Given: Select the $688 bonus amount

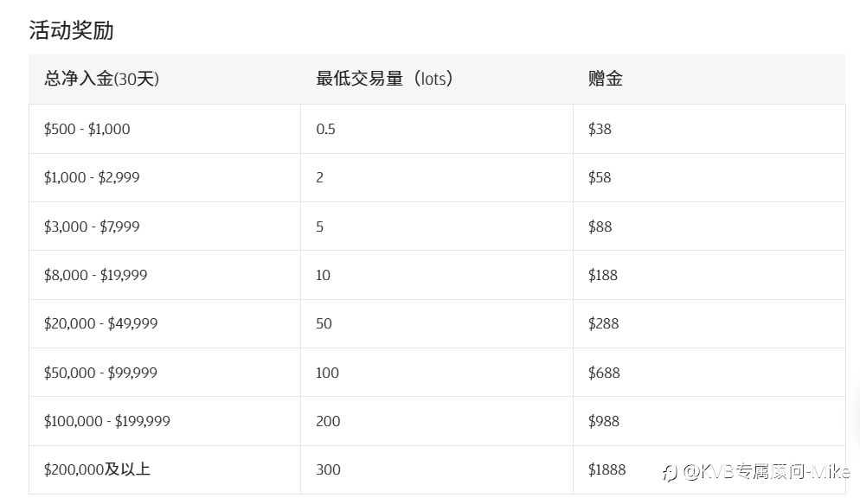Looking at the screenshot, I should (x=604, y=373).
